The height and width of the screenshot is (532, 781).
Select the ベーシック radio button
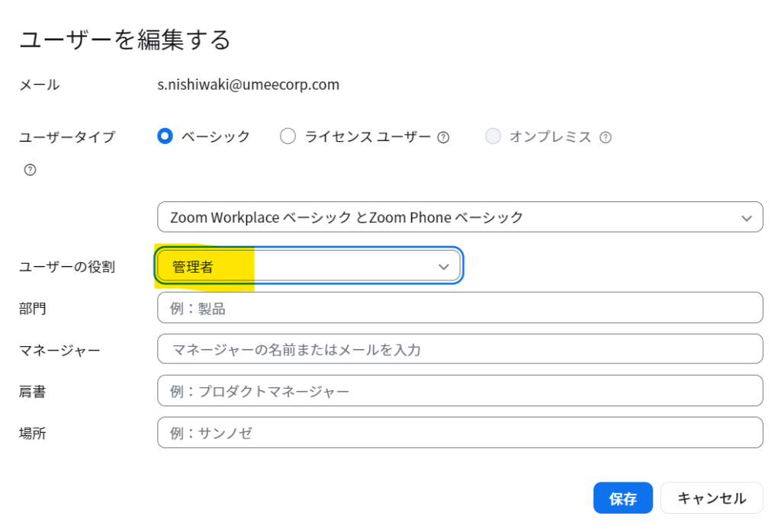coord(165,136)
